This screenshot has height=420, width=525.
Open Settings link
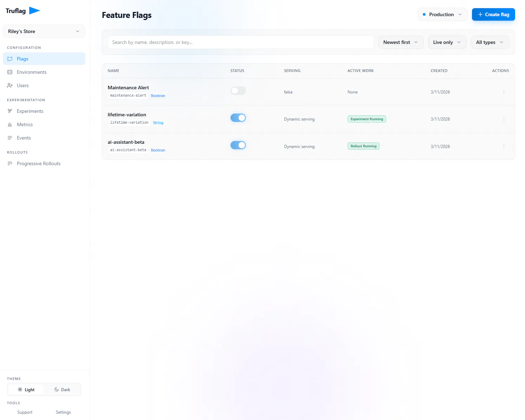(x=63, y=412)
